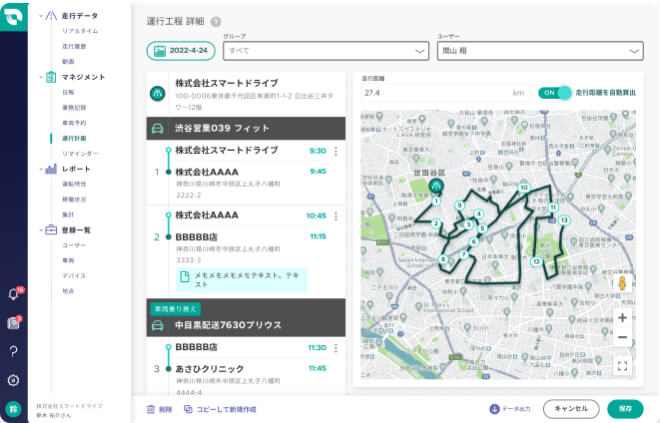The width and height of the screenshot is (660, 423).
Task: Click map route marker number 13
Action: coord(564,220)
